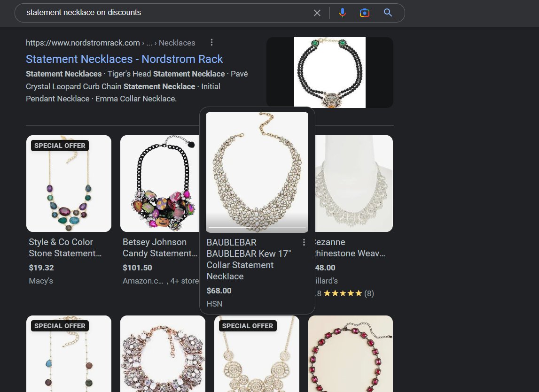Open Rhinestone Weave necklace image from Dillard's
Screen dimensions: 539x392
(354, 184)
